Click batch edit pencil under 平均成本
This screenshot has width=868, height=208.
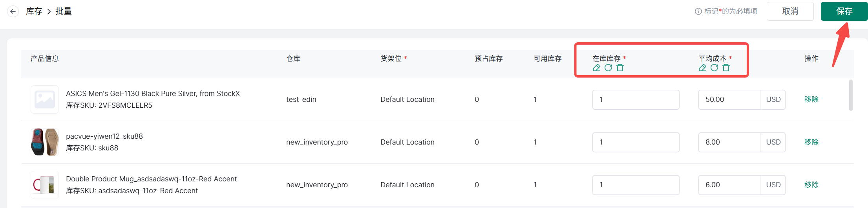click(702, 68)
